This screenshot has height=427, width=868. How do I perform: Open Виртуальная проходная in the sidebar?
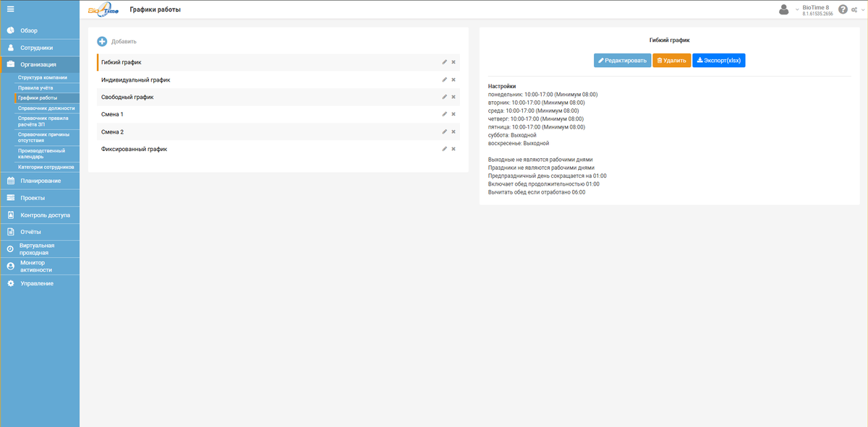[x=40, y=249]
